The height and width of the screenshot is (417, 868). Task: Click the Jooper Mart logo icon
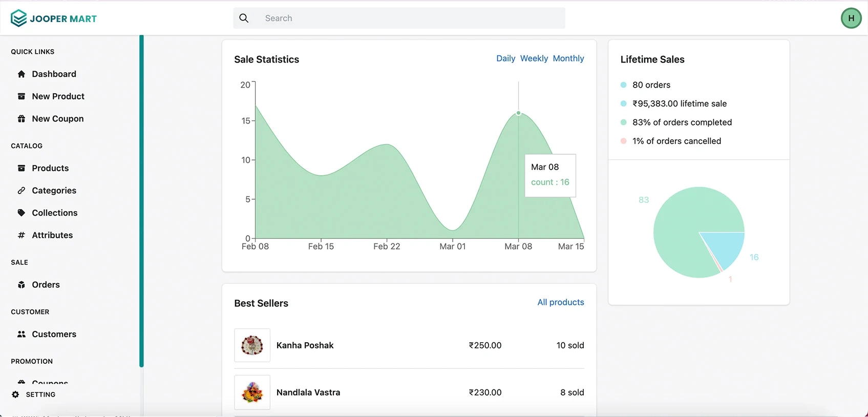coord(18,18)
